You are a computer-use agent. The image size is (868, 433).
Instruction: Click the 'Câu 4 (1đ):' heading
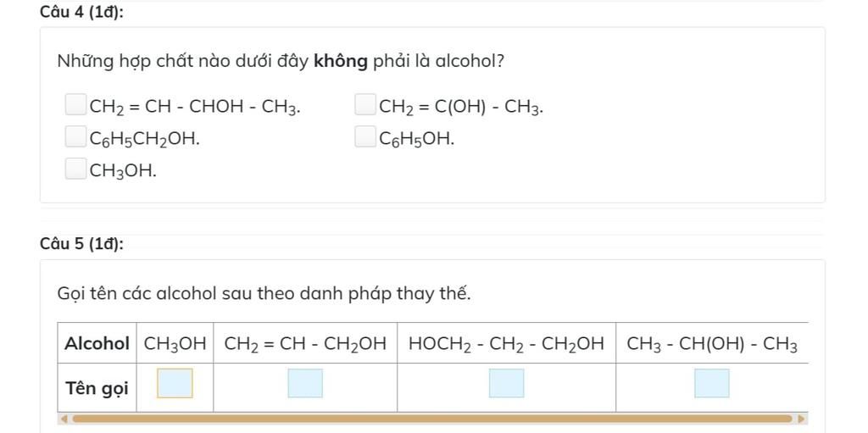click(x=82, y=12)
